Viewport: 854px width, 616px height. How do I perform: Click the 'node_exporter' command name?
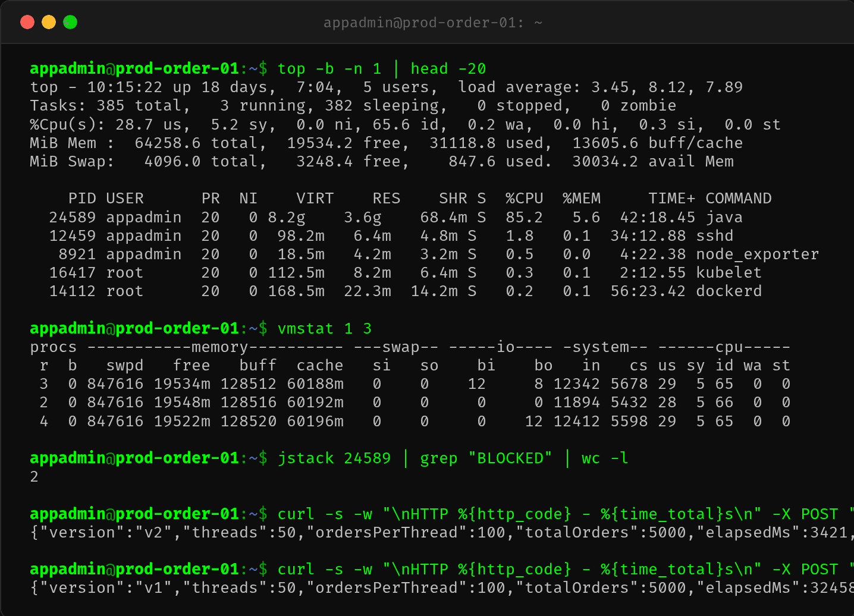click(757, 254)
